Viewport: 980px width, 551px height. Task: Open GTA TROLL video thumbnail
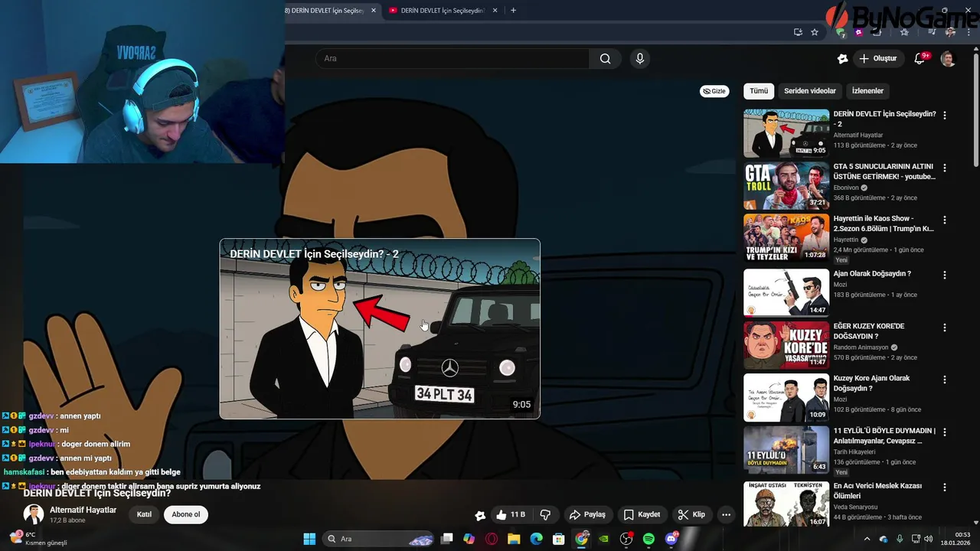click(x=786, y=185)
